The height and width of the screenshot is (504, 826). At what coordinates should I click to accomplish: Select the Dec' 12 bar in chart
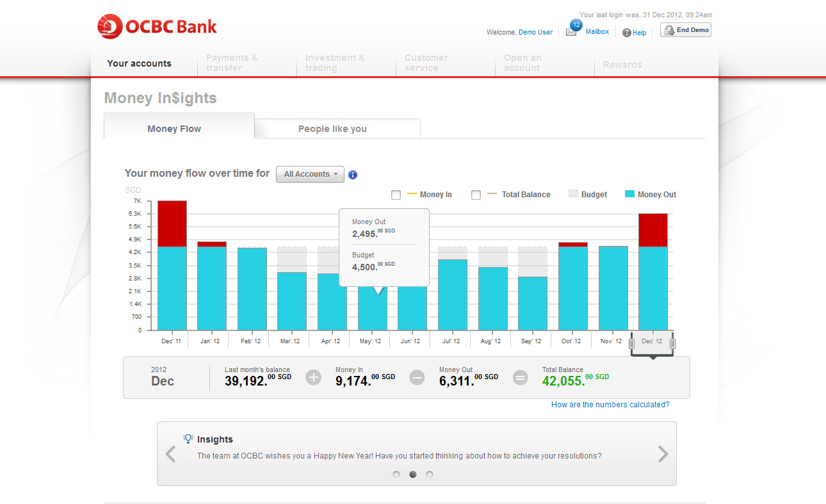[653, 272]
